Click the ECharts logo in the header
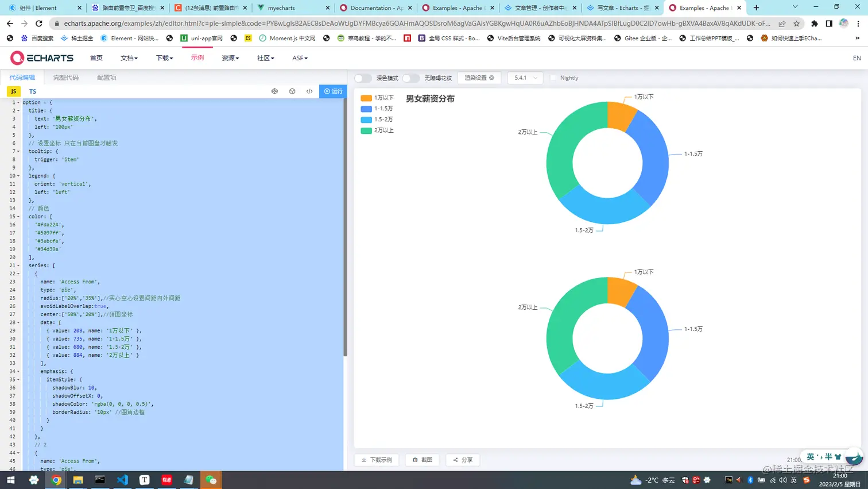The image size is (868, 489). 42,58
